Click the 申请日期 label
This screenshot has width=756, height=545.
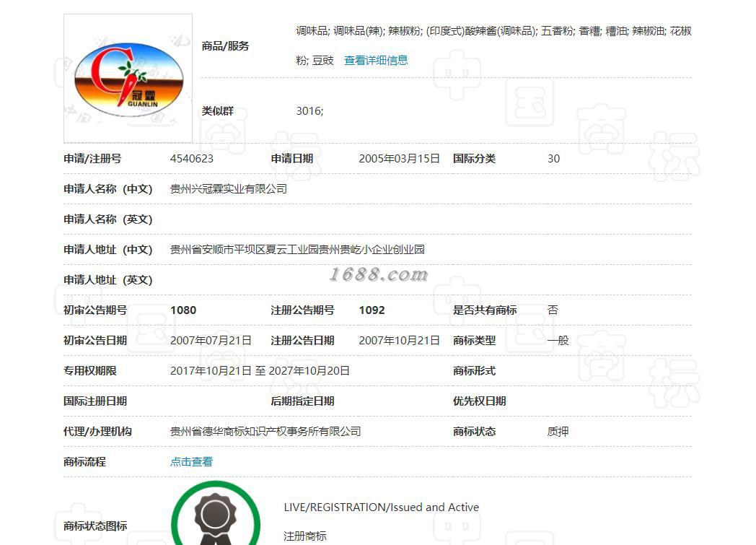tap(292, 159)
